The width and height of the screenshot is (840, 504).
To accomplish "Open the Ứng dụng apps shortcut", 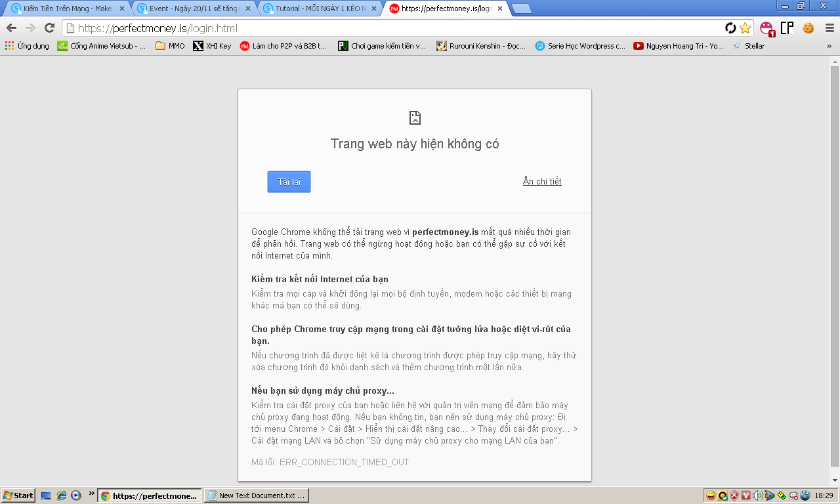I will [27, 46].
